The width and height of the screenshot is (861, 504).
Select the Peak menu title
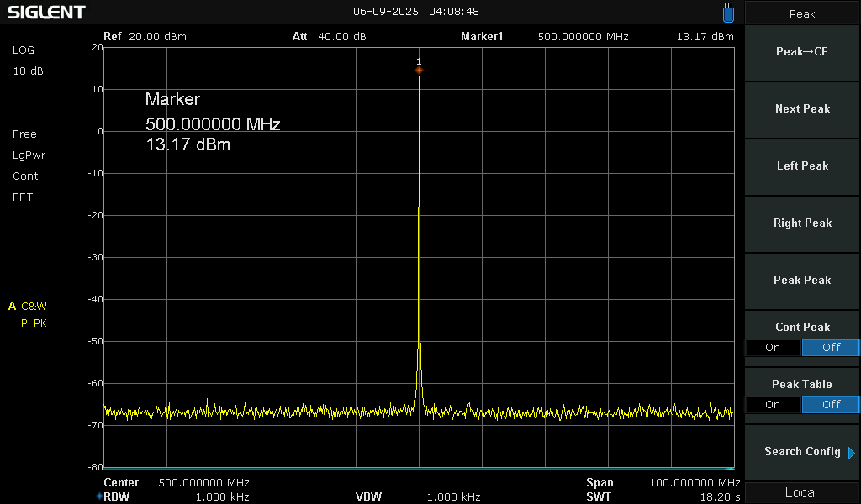click(801, 13)
